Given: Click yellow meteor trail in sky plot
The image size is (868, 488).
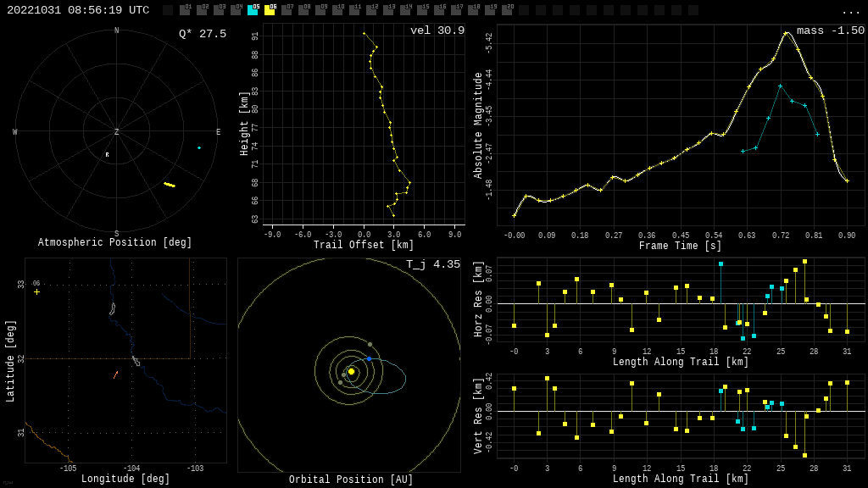Looking at the screenshot, I should 170,184.
